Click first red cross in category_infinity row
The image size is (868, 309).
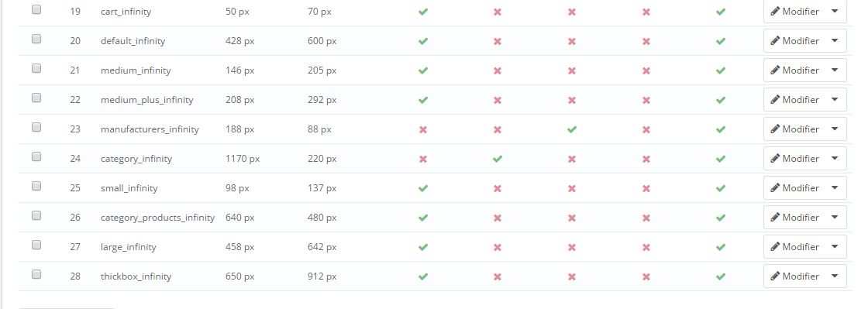coord(423,159)
